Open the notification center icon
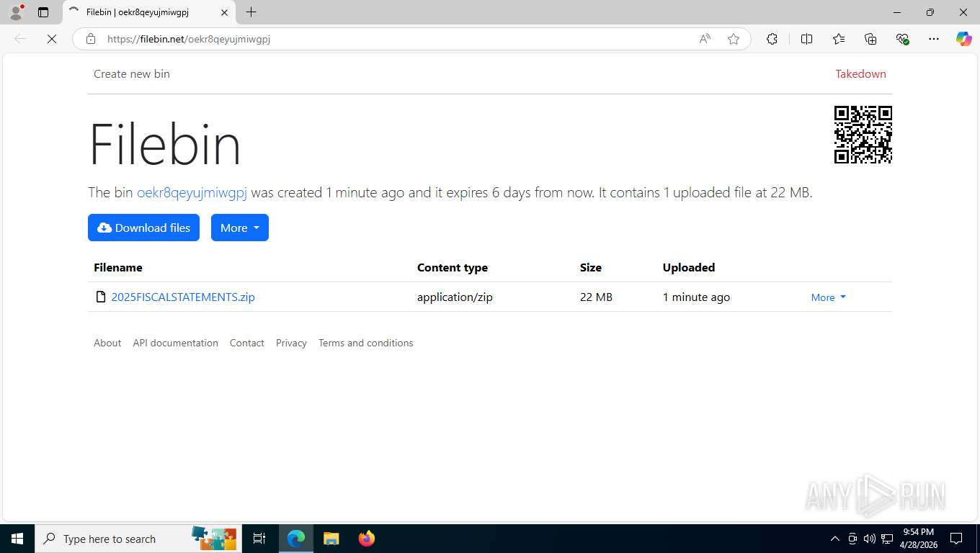Screen dimensions: 980x553 pos(956,539)
